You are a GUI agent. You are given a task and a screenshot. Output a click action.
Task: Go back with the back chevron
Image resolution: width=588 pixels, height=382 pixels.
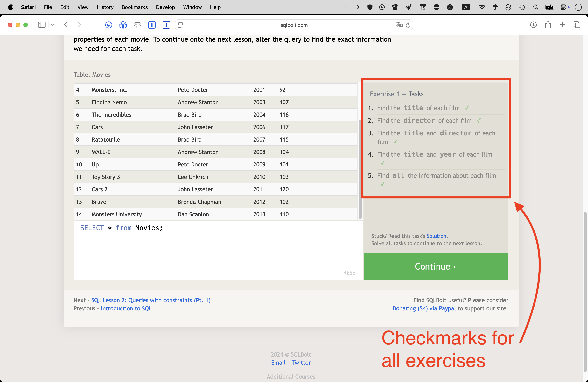(x=66, y=25)
